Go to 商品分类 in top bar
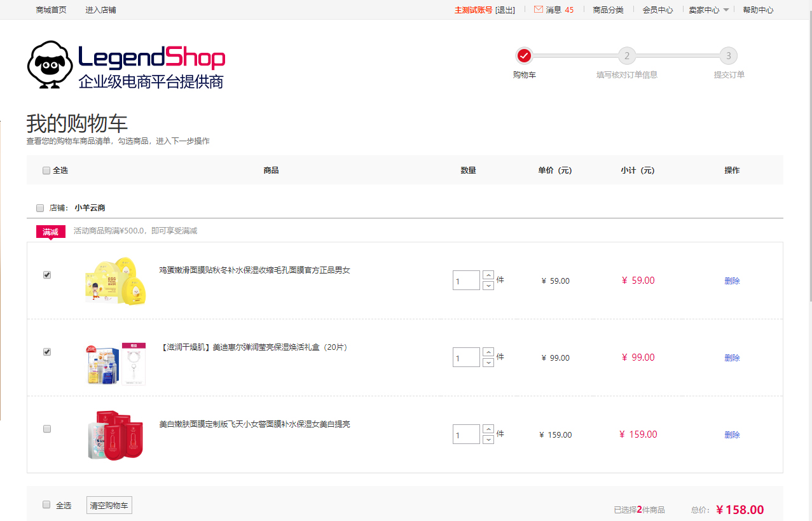This screenshot has height=521, width=812. pyautogui.click(x=608, y=10)
